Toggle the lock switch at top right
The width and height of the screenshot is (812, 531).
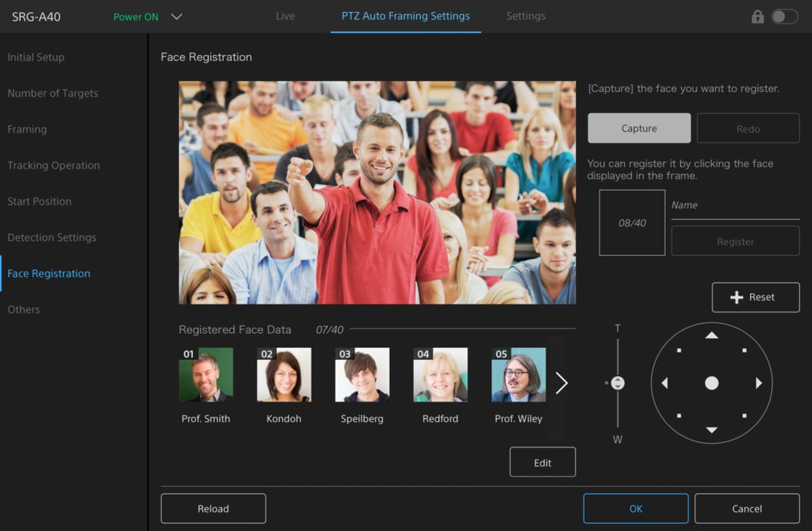click(784, 17)
